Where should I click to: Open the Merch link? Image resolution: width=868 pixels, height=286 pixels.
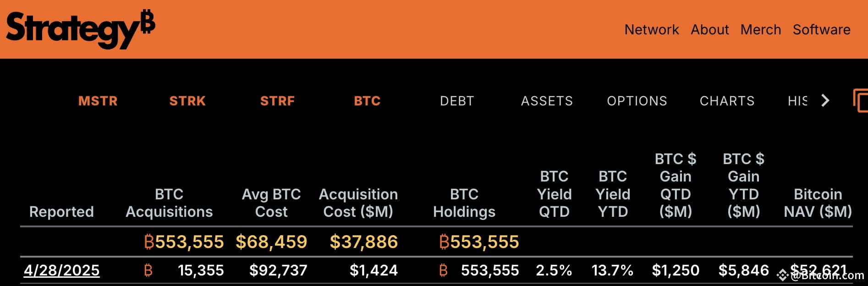click(x=760, y=30)
